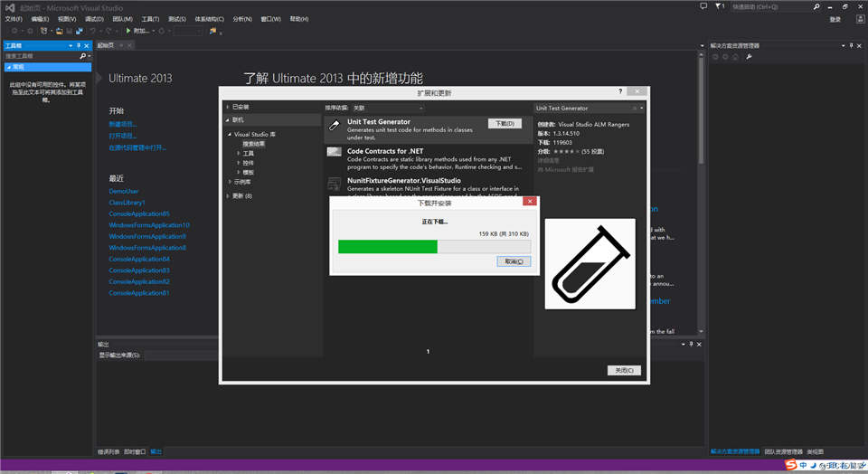Expand the 工具 (Tools) tree node

[239, 154]
